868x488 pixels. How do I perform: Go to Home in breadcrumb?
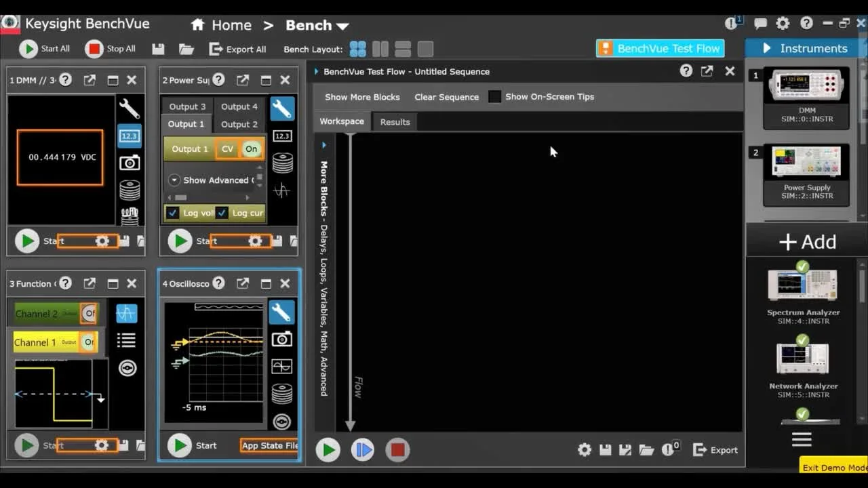coord(221,25)
